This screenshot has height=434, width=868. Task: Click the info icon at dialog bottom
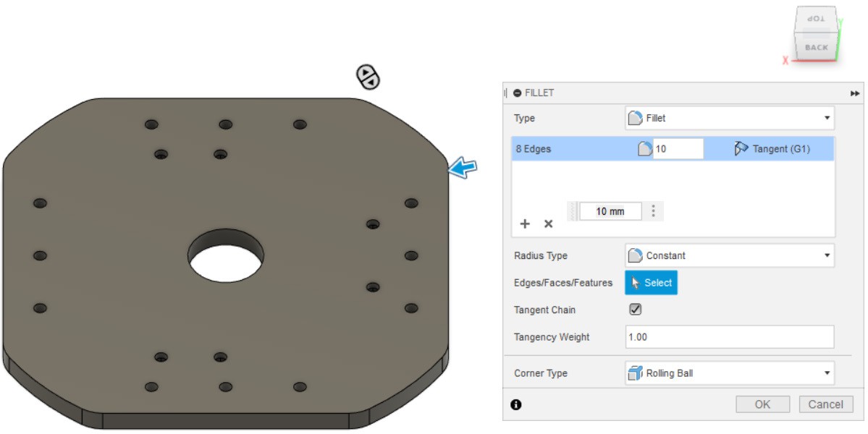515,405
